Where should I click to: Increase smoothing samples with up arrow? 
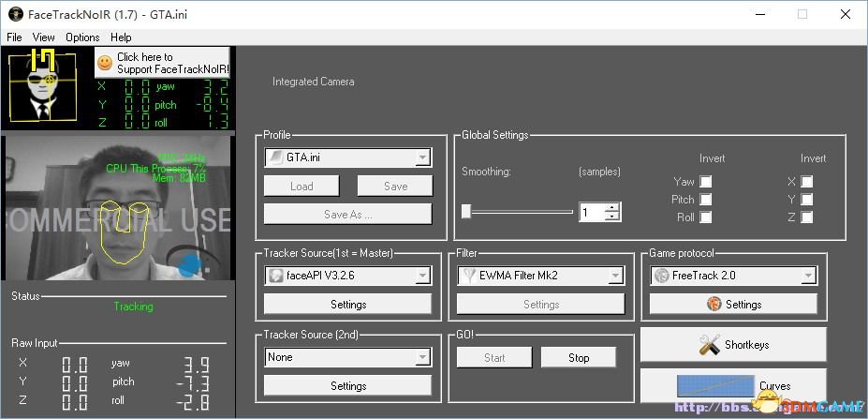611,208
